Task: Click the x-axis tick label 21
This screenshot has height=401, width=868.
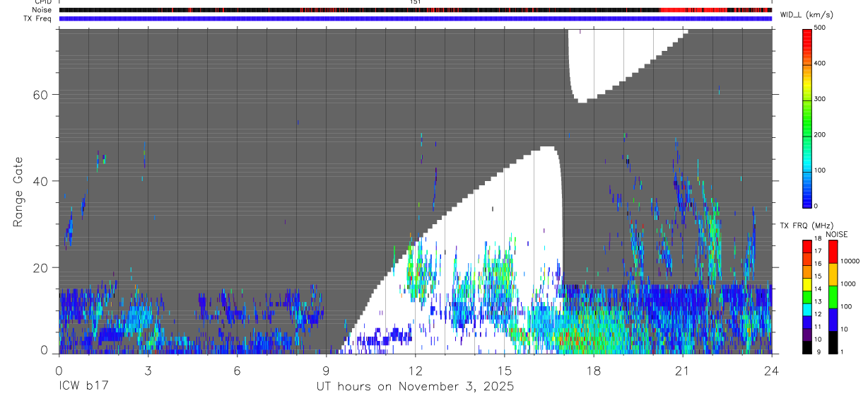Action: (x=682, y=371)
